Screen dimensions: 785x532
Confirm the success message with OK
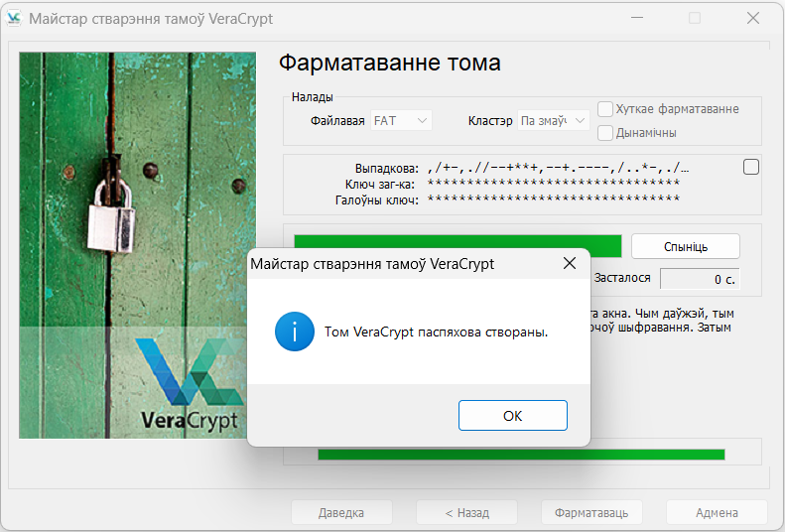[x=513, y=416]
